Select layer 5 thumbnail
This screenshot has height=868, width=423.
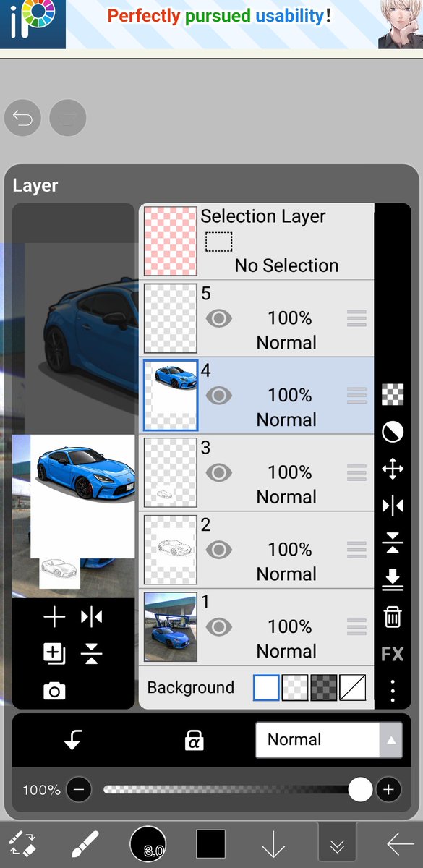coord(171,318)
